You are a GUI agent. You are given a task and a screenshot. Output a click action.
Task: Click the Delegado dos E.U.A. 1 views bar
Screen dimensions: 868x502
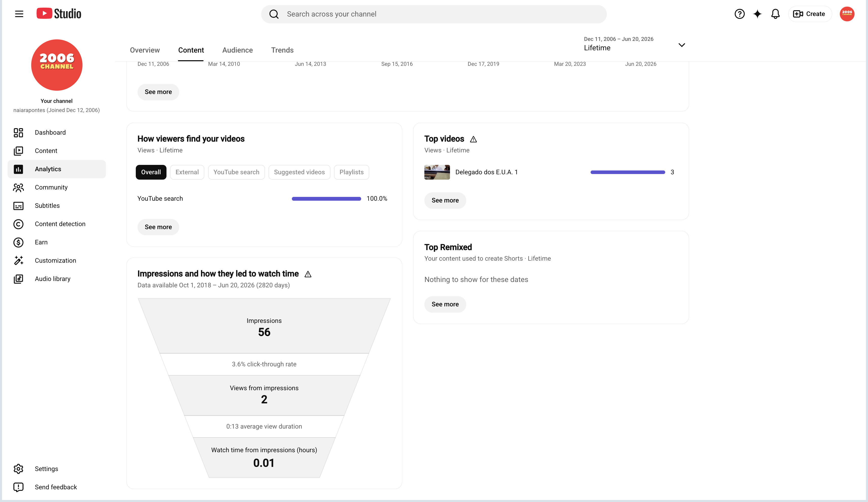(628, 172)
